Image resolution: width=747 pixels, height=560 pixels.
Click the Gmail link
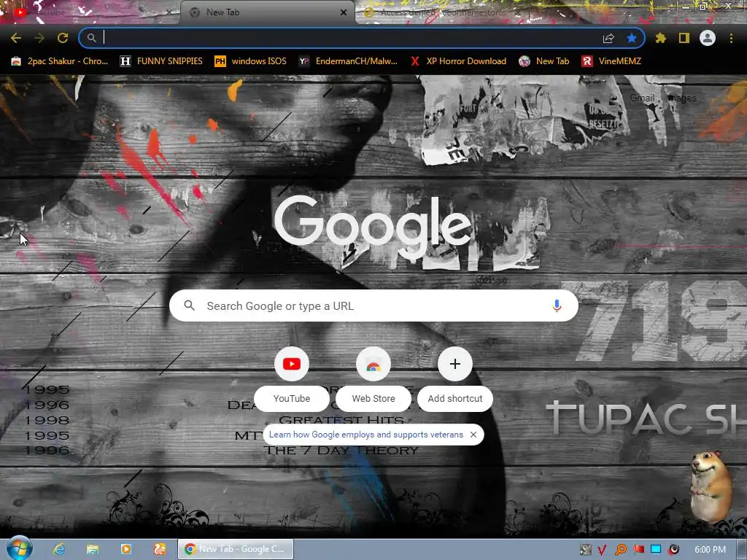click(642, 98)
